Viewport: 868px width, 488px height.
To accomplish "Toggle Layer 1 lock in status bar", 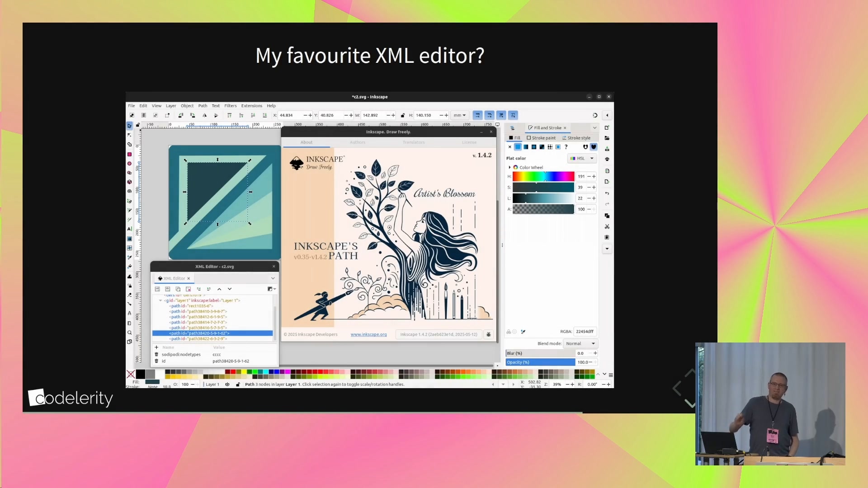I will pos(238,385).
